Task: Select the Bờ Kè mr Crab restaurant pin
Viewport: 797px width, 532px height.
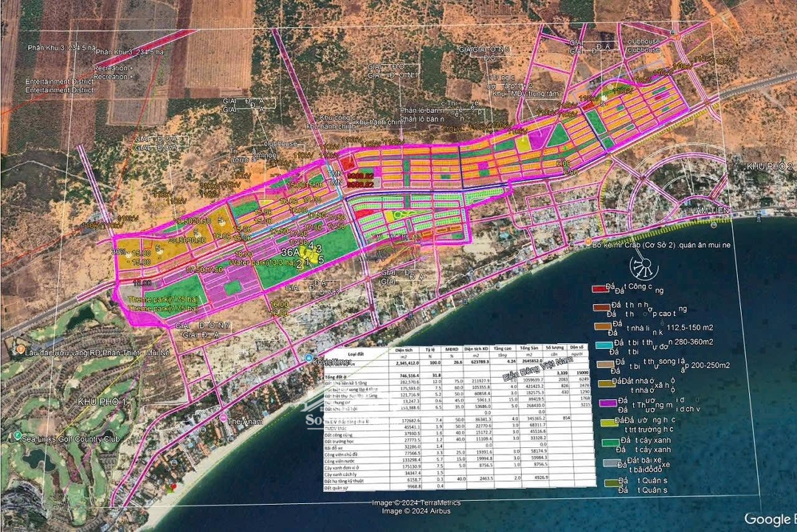Action: pos(588,242)
